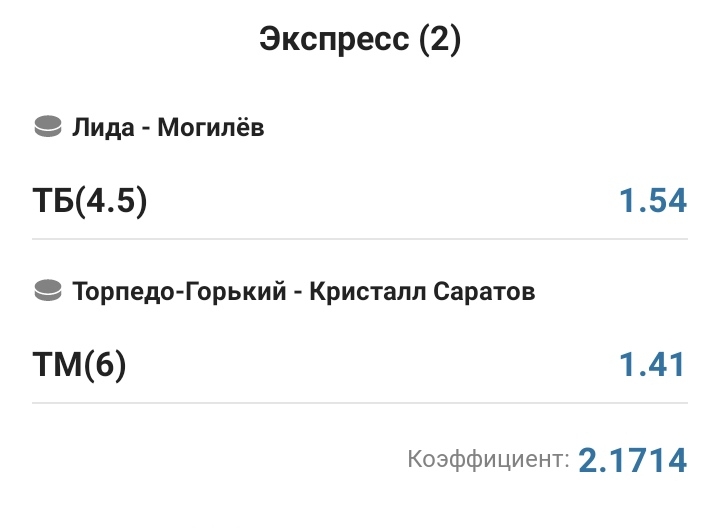Click the puck icon next to Торпедо-Горький

(x=48, y=292)
